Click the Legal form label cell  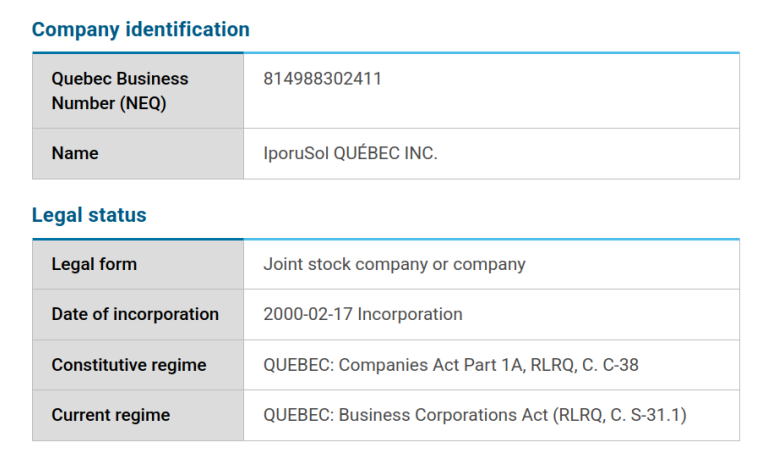94,265
